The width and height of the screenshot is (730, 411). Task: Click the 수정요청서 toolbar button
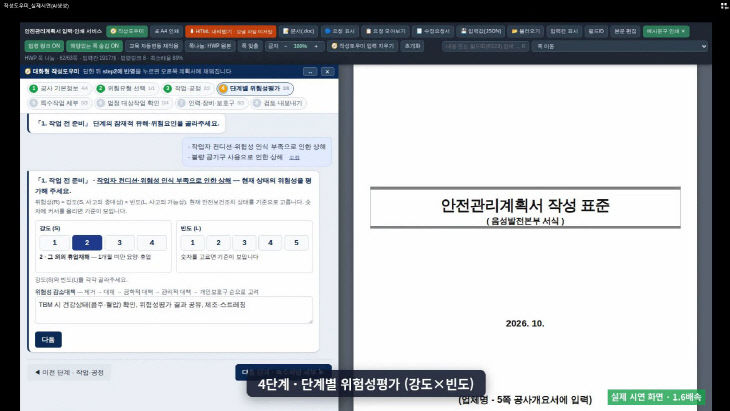tap(433, 31)
